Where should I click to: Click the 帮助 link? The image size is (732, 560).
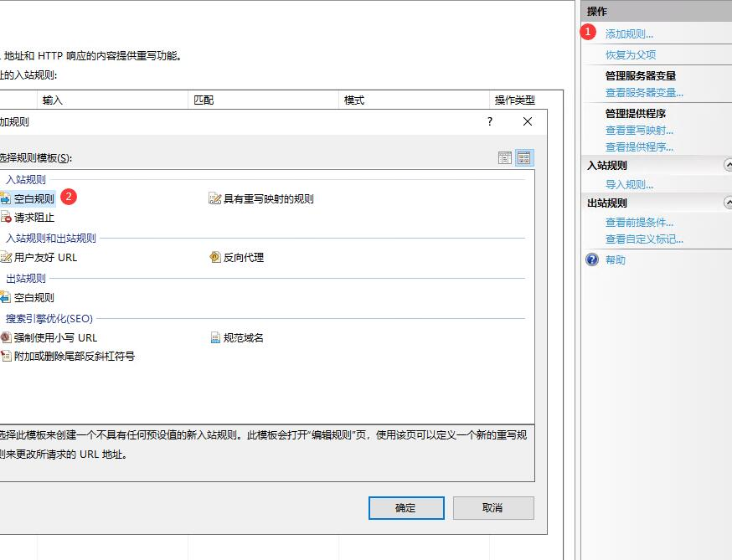(616, 260)
